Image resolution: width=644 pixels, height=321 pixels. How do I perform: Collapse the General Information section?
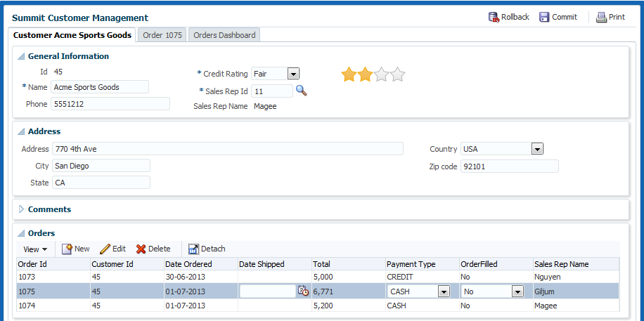tap(21, 57)
